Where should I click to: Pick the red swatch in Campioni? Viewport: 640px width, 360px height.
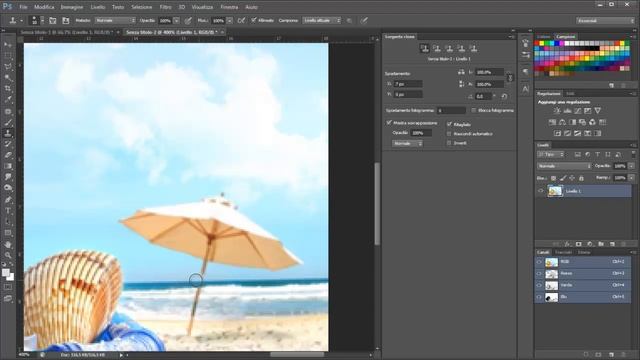[x=537, y=43]
